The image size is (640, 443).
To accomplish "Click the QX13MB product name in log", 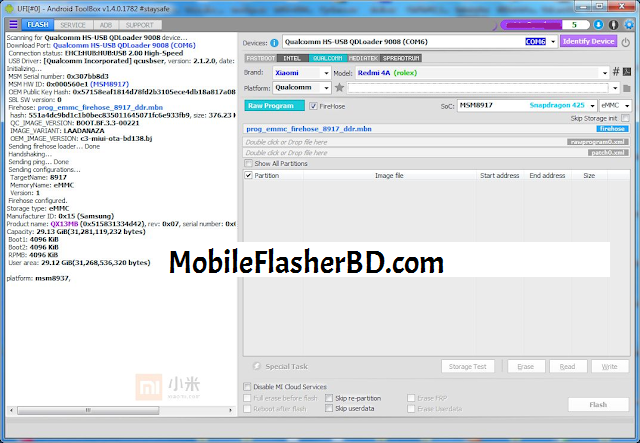I will (x=64, y=224).
